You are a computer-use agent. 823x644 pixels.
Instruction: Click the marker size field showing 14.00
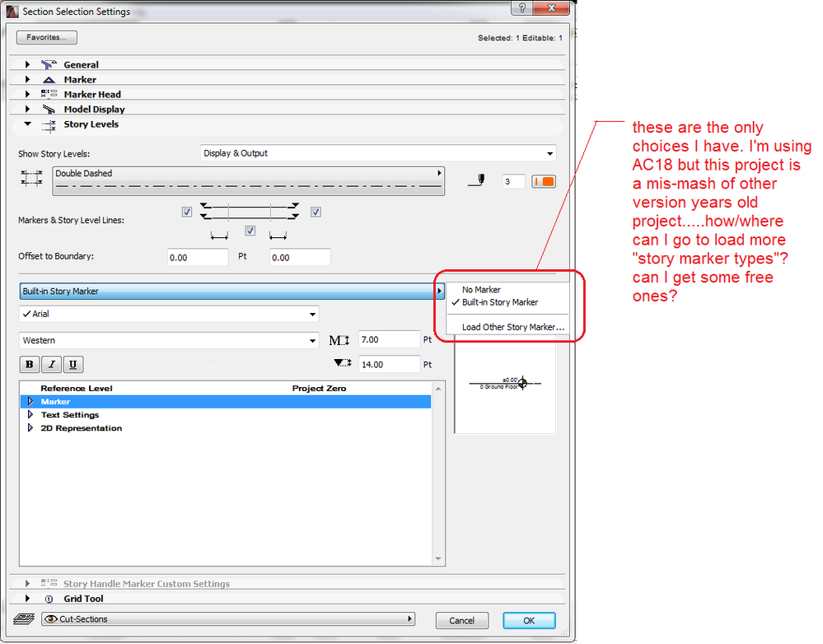coord(390,364)
